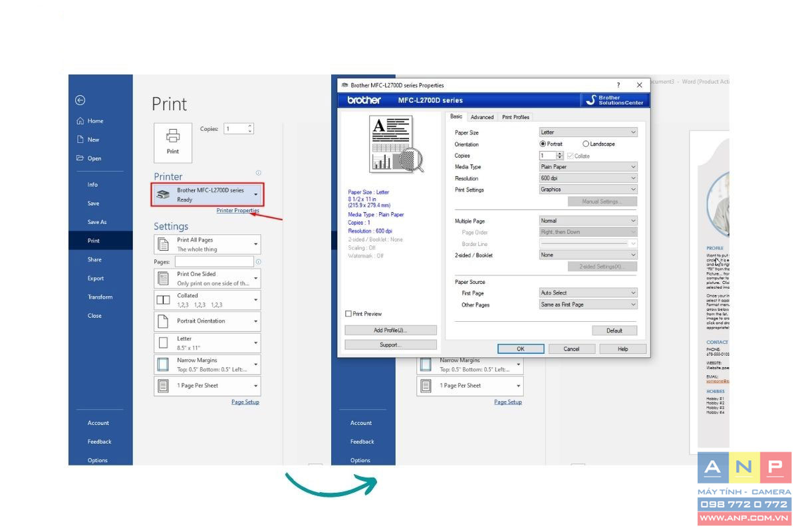Screen dimensions: 798x532
Task: Open Account in sidebar behind Brother dialog
Action: (x=361, y=423)
